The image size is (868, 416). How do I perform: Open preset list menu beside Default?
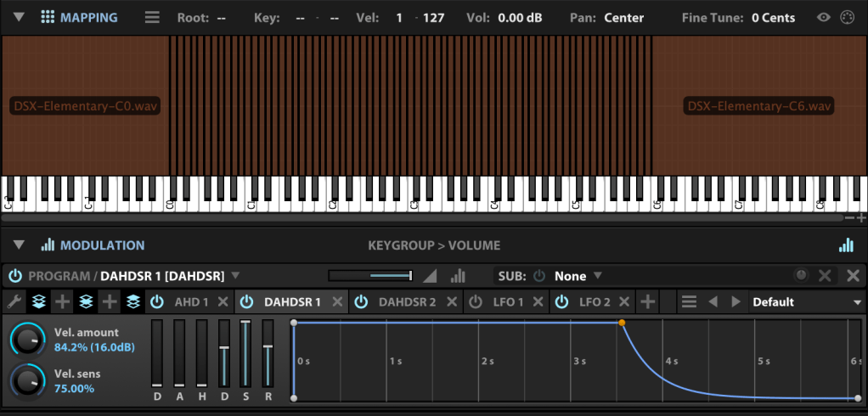click(x=689, y=301)
